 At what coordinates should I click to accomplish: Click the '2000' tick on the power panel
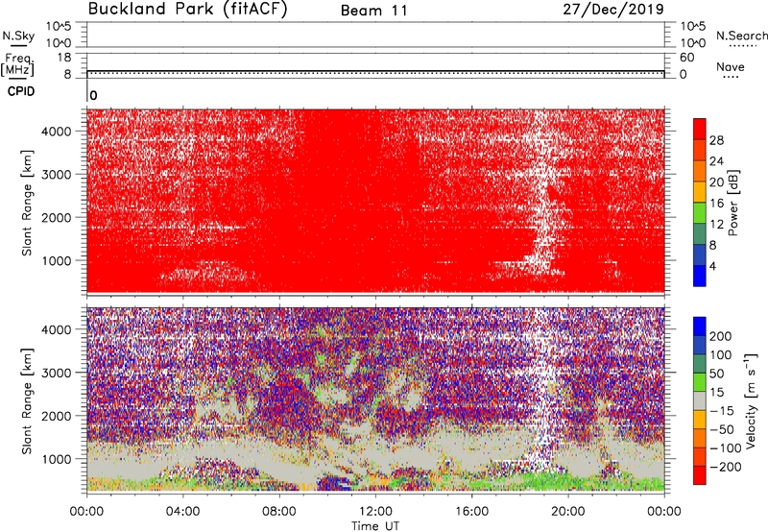point(57,217)
